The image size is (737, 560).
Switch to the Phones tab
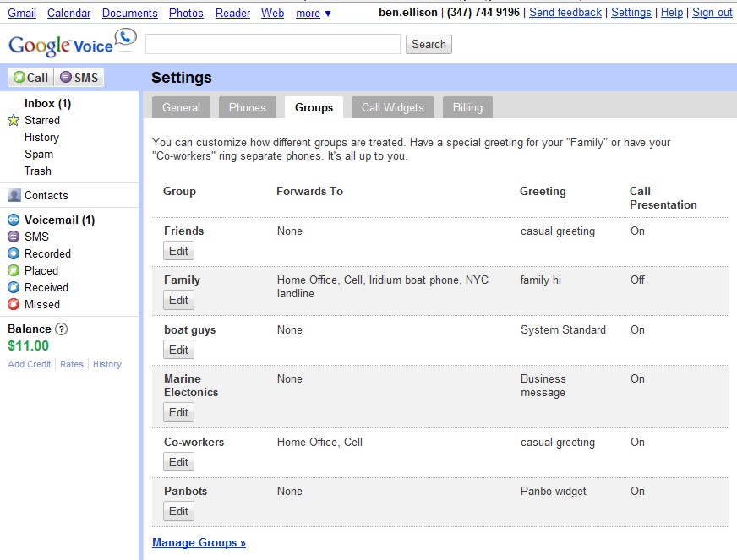[x=248, y=107]
